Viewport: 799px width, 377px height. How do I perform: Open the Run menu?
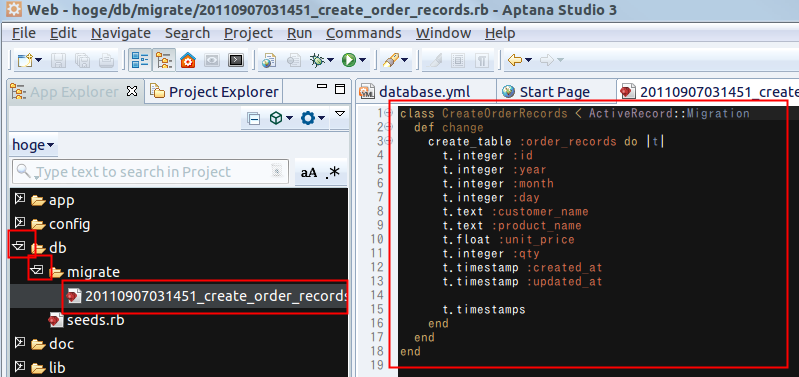pos(299,33)
